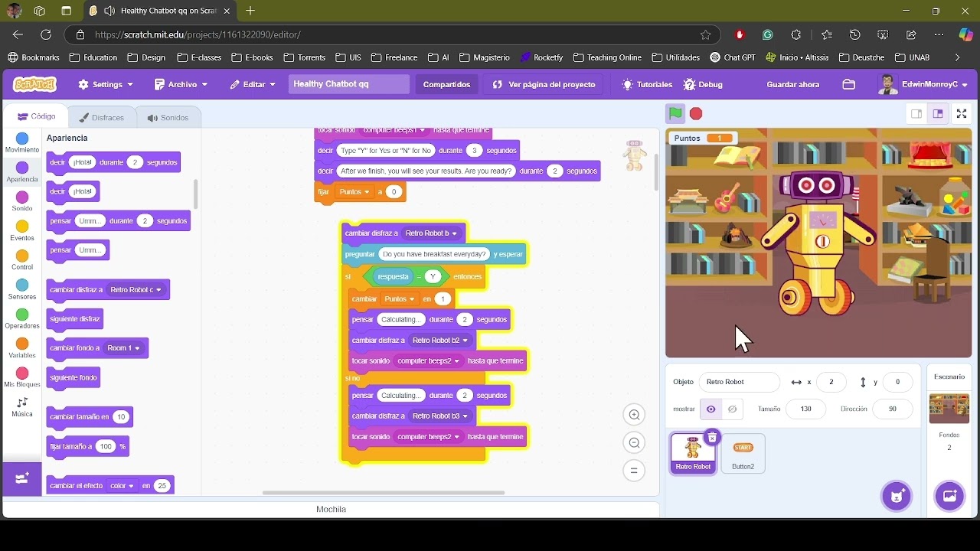Select the Control block category
Viewport: 980px width, 551px height.
point(22,260)
